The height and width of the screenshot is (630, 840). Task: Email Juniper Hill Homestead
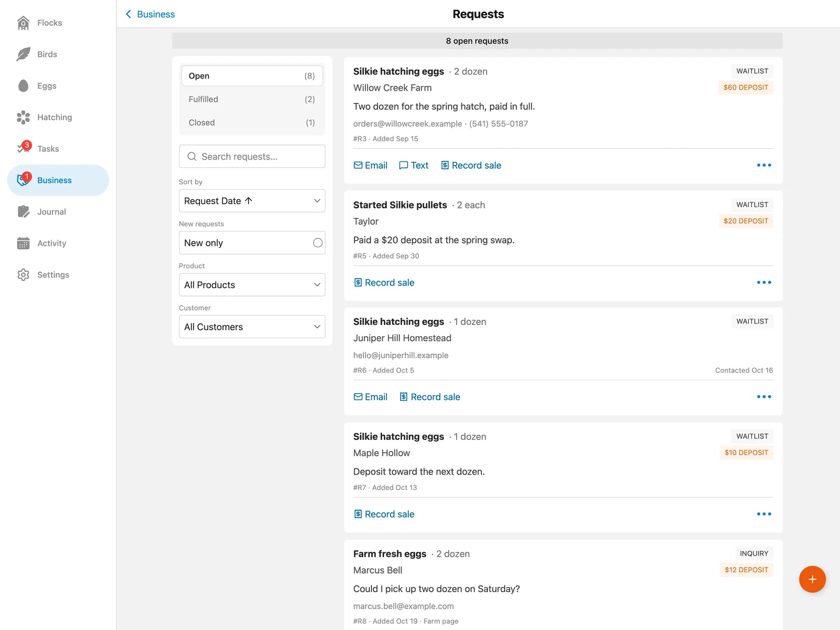pos(371,397)
